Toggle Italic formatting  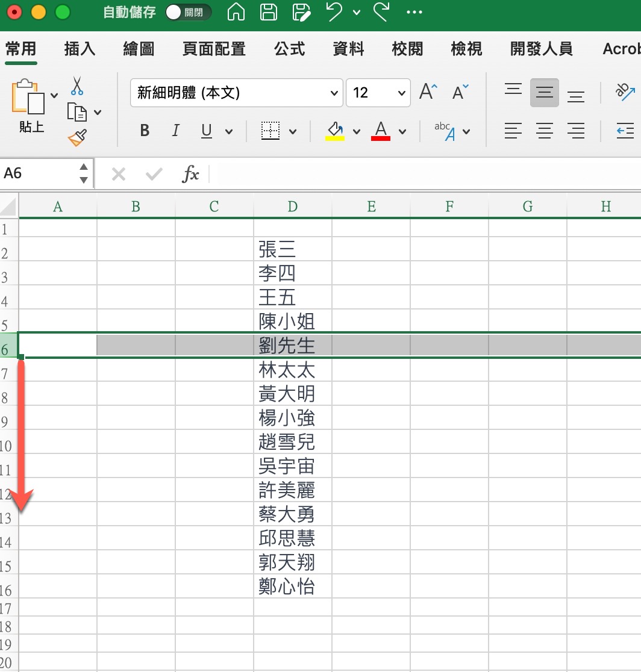pyautogui.click(x=176, y=131)
